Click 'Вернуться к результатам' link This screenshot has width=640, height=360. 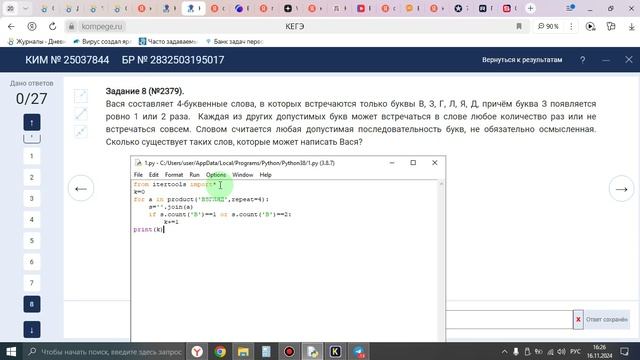click(x=522, y=60)
